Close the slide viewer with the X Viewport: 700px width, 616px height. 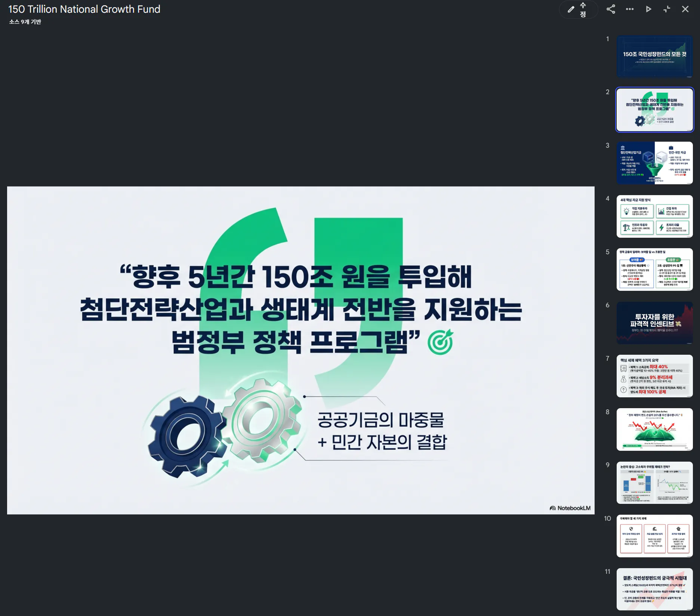point(685,9)
